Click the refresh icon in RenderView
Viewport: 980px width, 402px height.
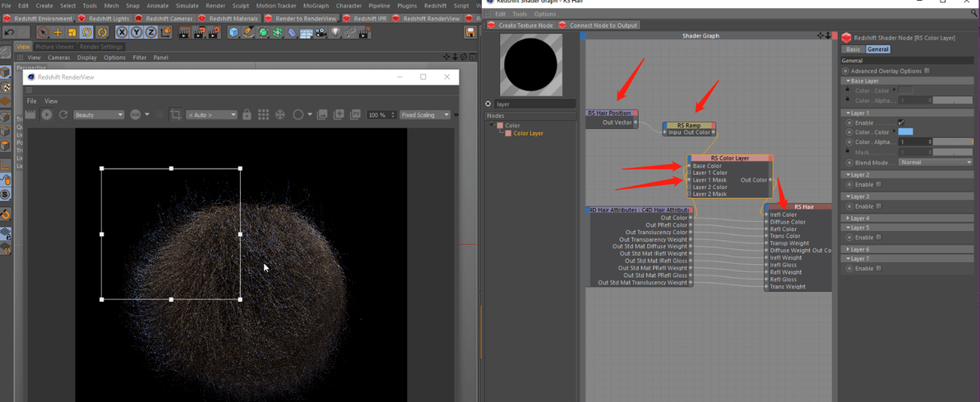click(63, 115)
